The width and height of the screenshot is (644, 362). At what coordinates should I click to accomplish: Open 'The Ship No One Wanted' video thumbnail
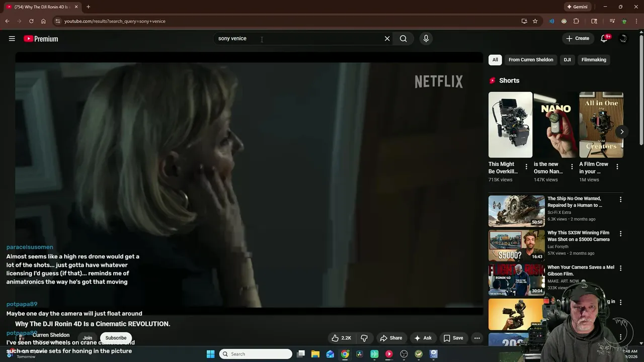[x=516, y=211]
